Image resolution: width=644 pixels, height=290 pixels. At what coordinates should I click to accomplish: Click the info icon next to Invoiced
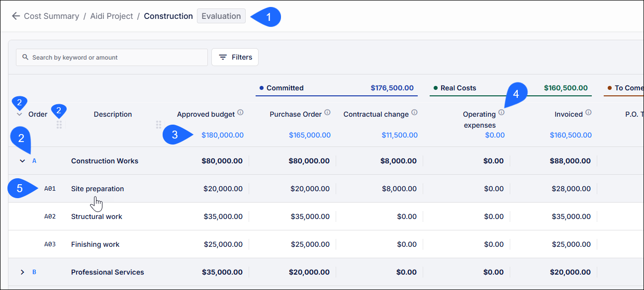click(x=588, y=113)
